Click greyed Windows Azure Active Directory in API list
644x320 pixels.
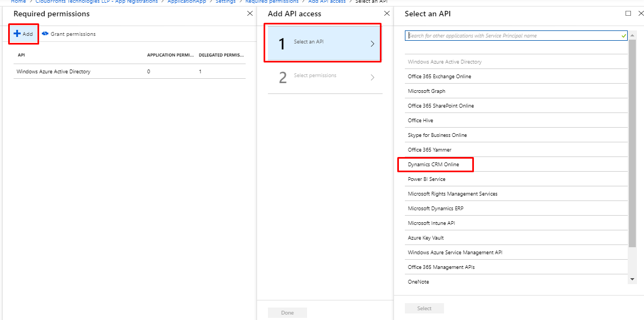tap(516, 61)
